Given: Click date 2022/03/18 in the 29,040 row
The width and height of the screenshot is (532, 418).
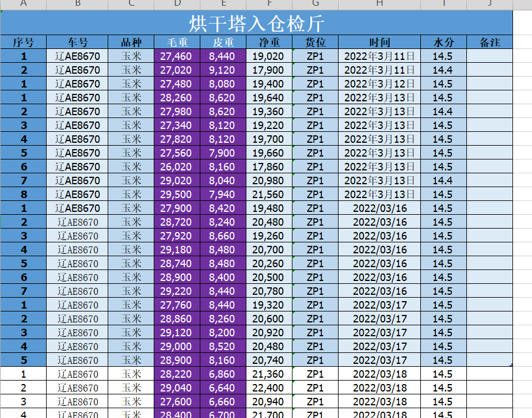Looking at the screenshot, I should pos(379,388).
